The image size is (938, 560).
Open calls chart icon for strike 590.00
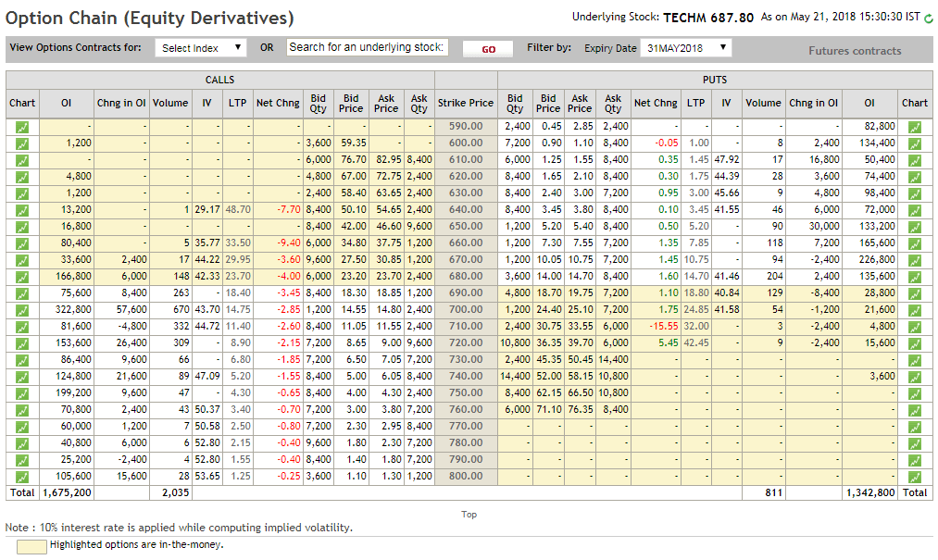[22, 127]
